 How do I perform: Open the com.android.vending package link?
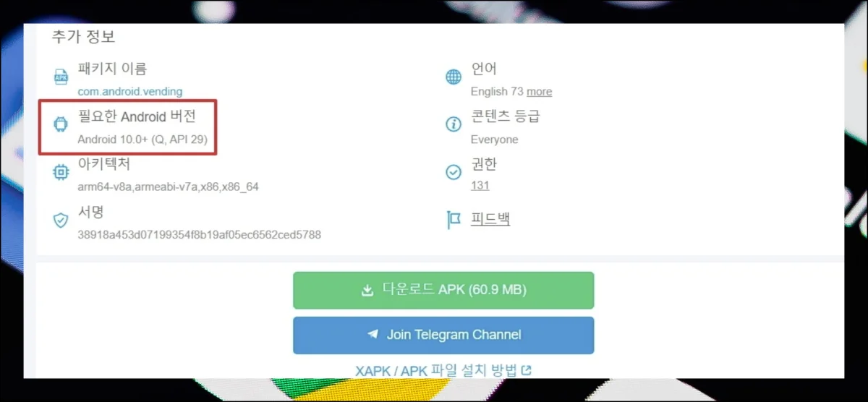(x=130, y=92)
